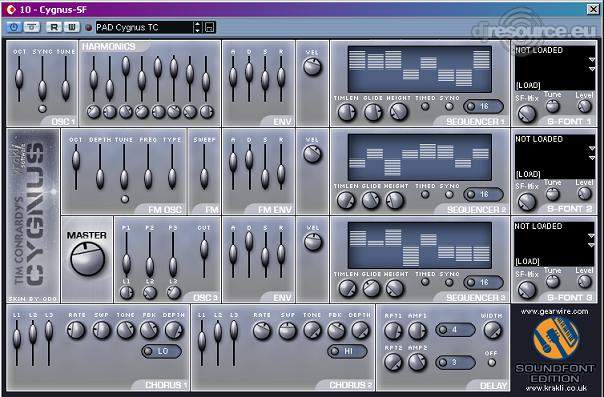The width and height of the screenshot is (604, 397).
Task: Click upper arrow in S-FONT 1 display
Action: 591,60
